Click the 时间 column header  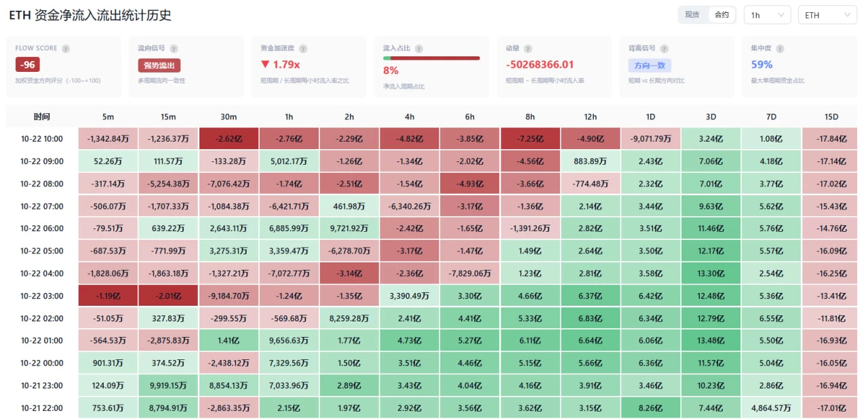[41, 117]
